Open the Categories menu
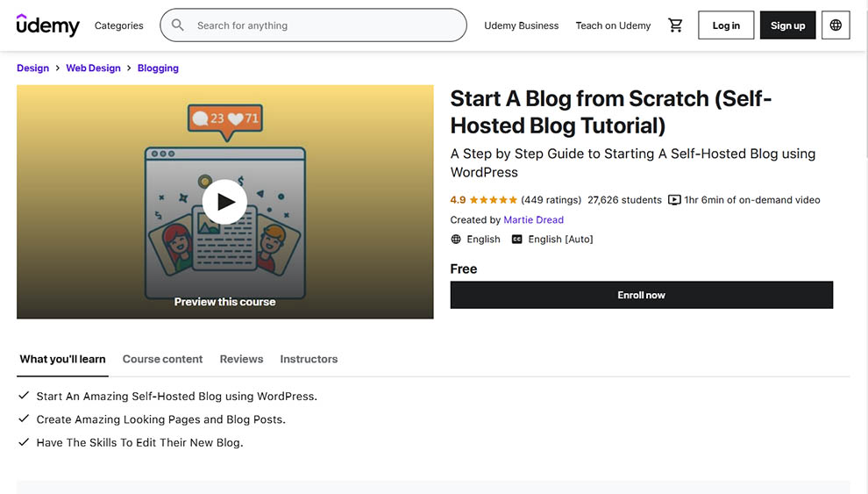Image resolution: width=868 pixels, height=494 pixels. [119, 25]
